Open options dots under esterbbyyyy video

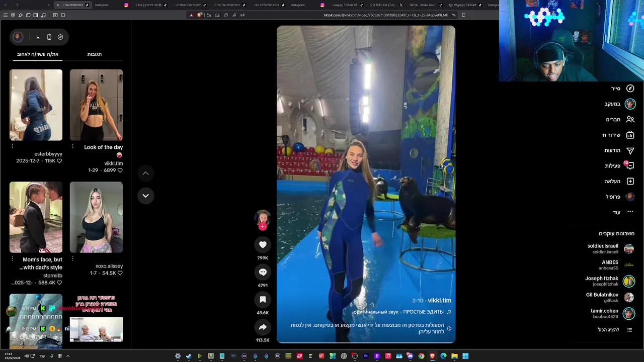tap(12, 146)
